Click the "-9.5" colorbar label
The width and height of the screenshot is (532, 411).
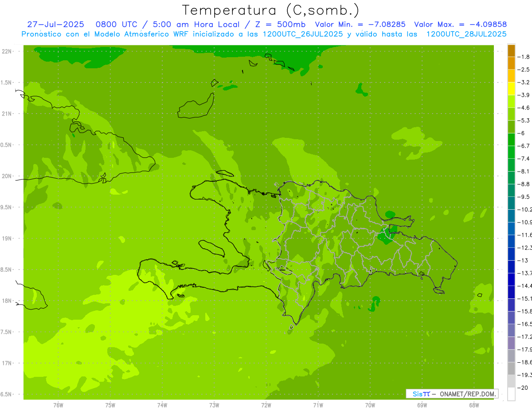click(524, 197)
